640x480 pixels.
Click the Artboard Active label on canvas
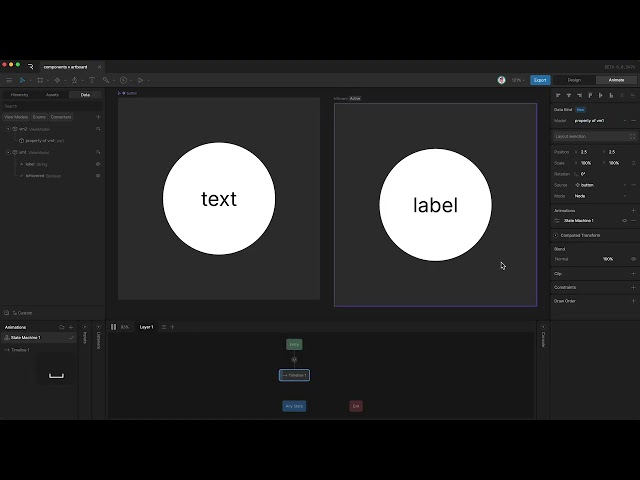[347, 98]
